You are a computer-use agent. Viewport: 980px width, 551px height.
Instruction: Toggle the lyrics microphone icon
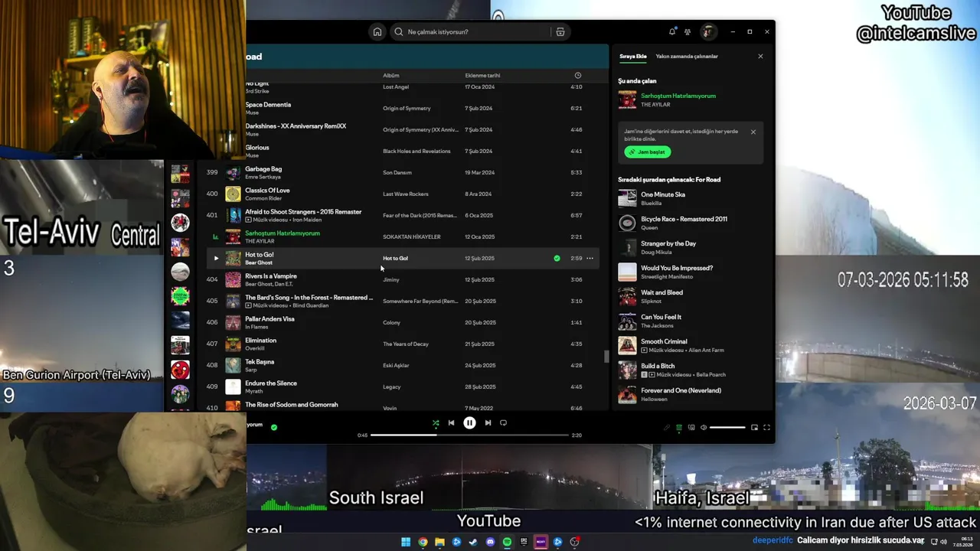coord(666,427)
